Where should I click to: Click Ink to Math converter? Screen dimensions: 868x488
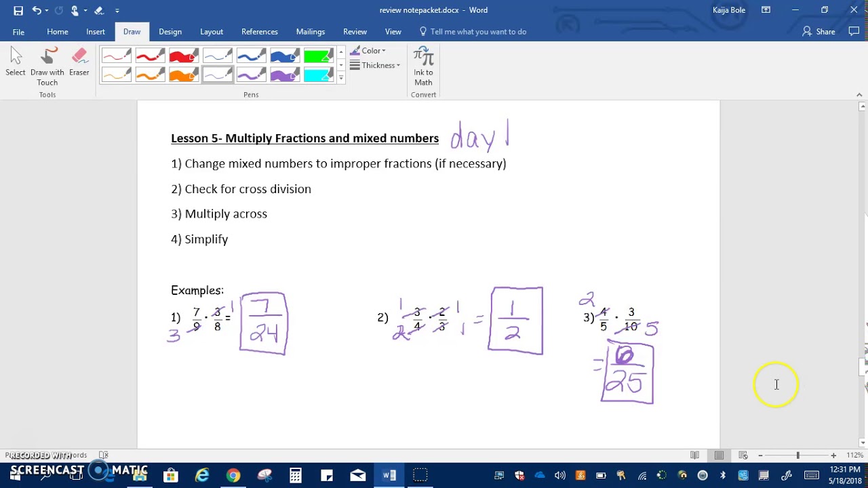[423, 67]
